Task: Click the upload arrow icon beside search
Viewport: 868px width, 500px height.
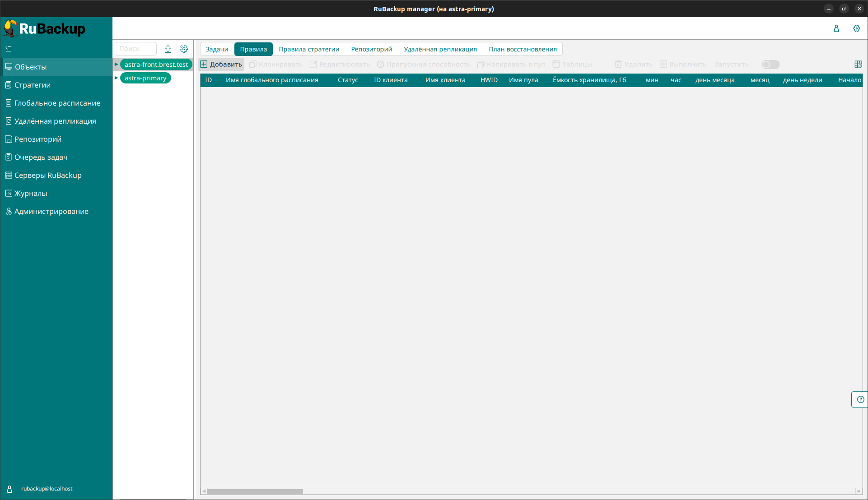Action: click(x=168, y=49)
